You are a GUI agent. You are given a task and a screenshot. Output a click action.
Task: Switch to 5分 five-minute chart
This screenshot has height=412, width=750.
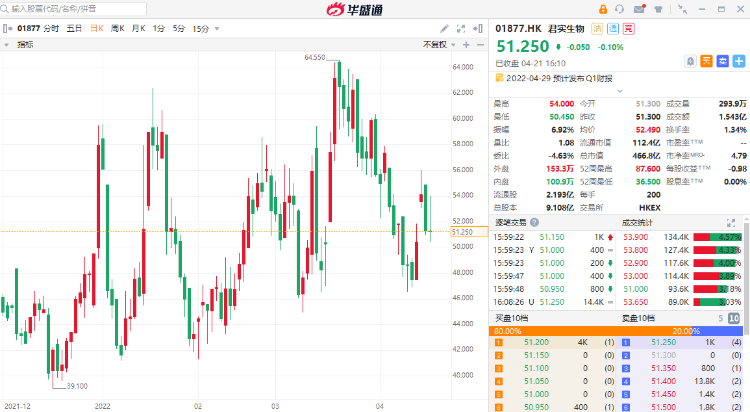click(x=179, y=29)
